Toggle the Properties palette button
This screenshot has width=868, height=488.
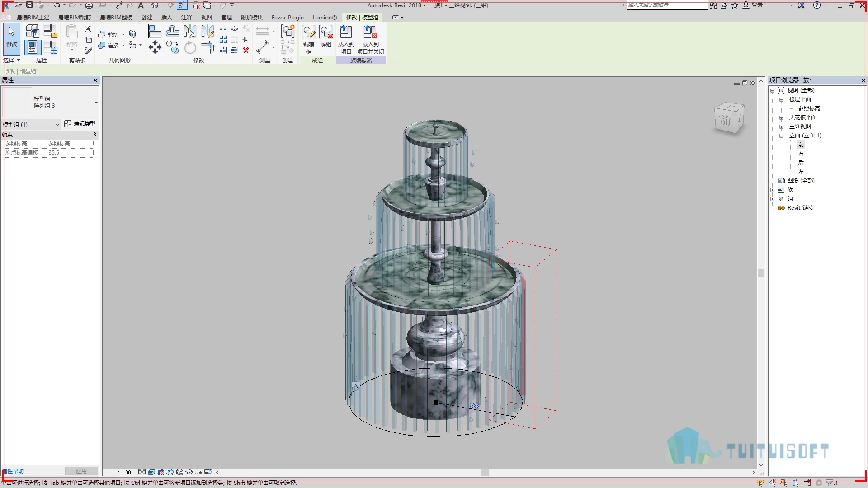point(33,47)
